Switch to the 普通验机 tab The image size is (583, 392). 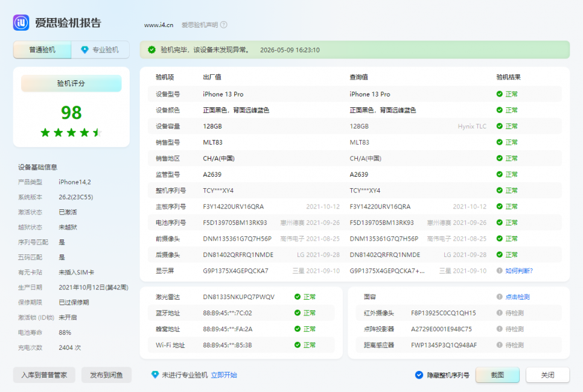42,50
